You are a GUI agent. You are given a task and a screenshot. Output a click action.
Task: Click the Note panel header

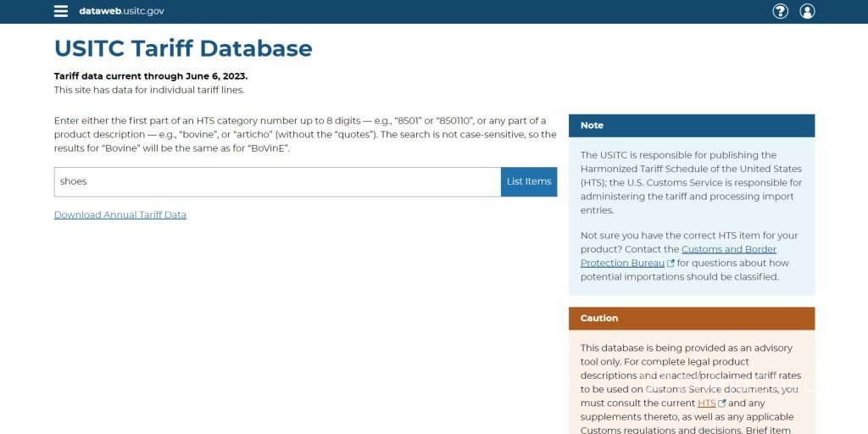click(x=692, y=125)
